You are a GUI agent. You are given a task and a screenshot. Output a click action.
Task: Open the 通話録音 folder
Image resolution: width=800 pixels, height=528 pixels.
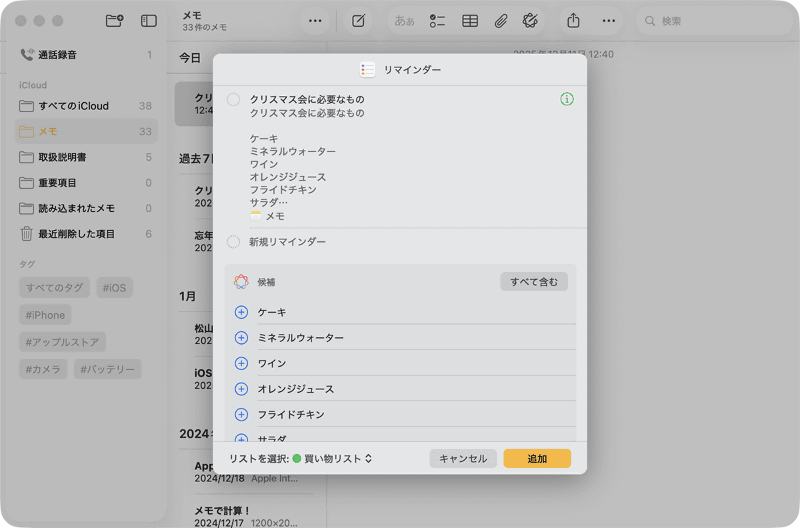[86, 55]
